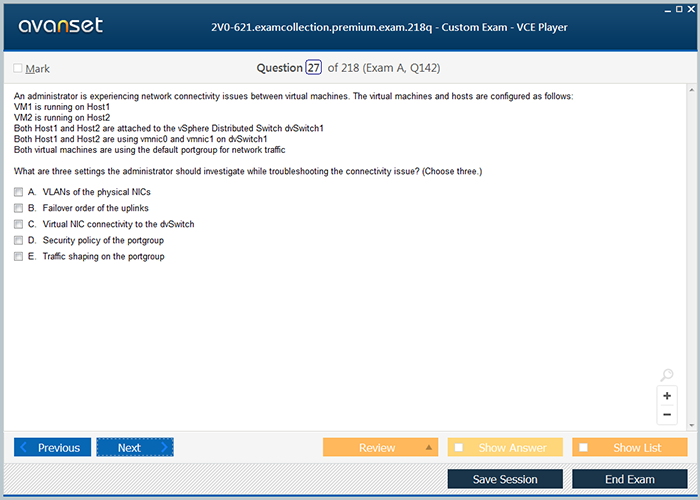
Task: Tick option C, Virtual NIC connectivity
Action: (x=18, y=224)
